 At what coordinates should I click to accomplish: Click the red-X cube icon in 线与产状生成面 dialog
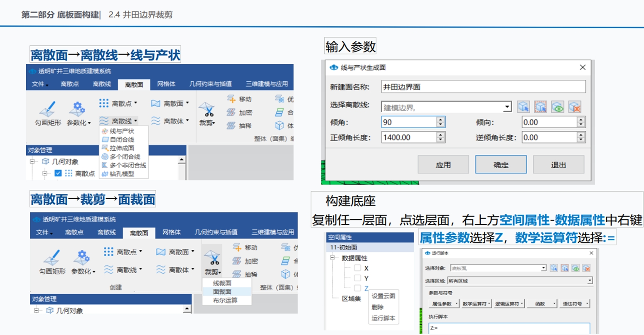575,107
